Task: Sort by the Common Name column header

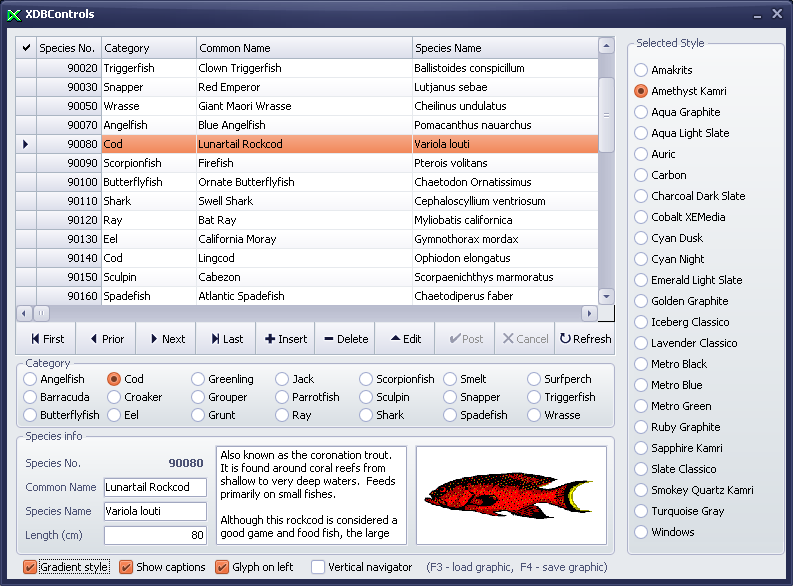Action: point(304,48)
